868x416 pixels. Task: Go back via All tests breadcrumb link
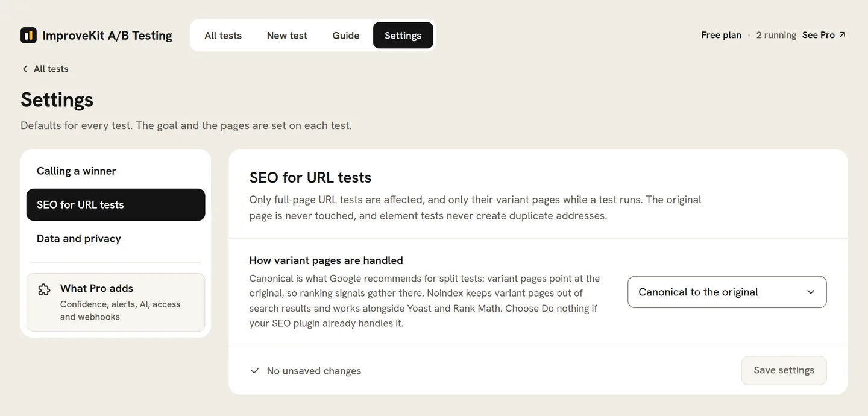point(45,69)
